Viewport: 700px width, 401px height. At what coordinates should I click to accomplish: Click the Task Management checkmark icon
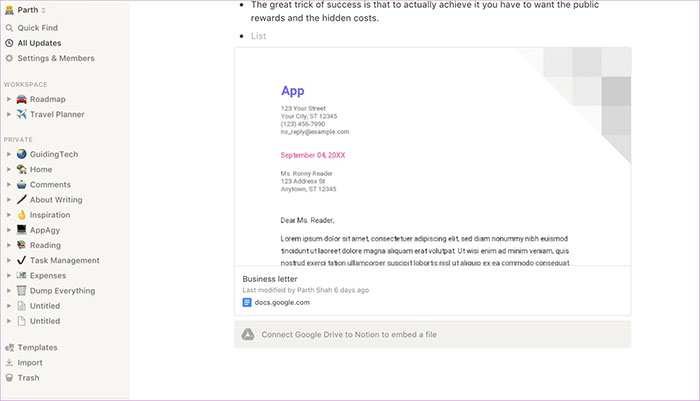tap(21, 260)
